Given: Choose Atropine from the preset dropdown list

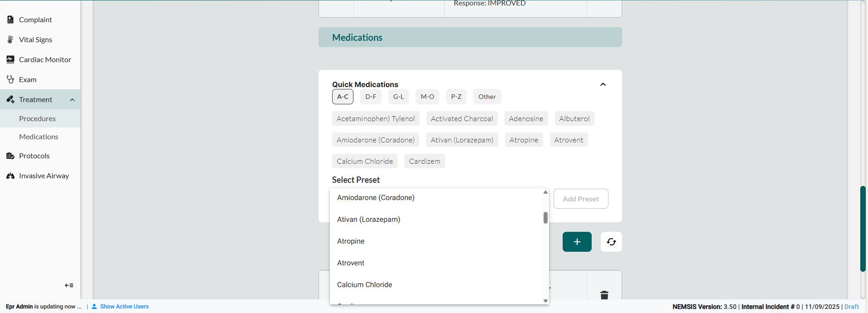Looking at the screenshot, I should [351, 241].
